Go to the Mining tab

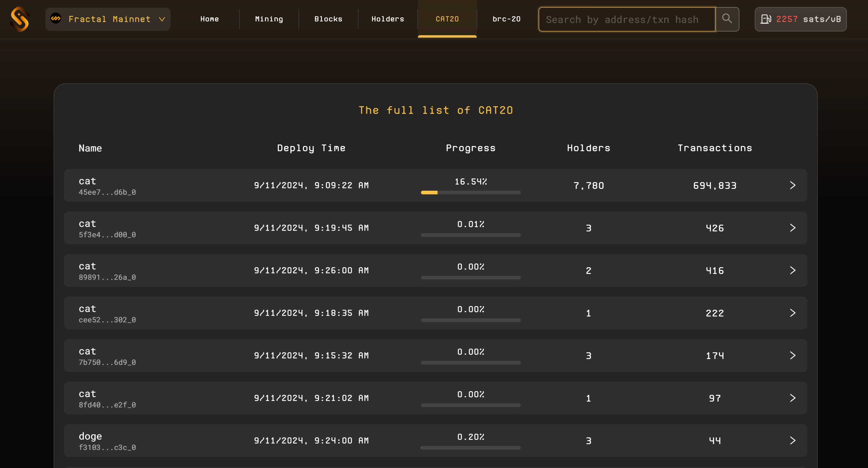[x=269, y=19]
